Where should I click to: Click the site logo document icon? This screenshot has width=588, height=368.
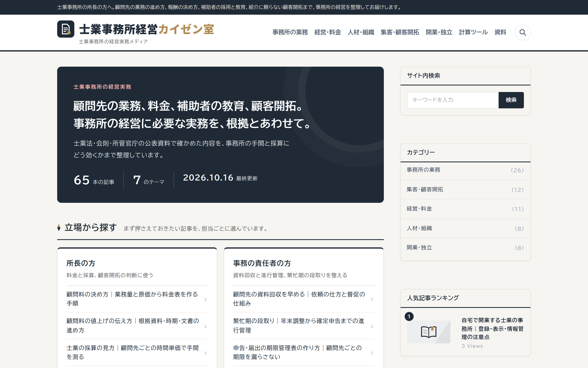(66, 29)
